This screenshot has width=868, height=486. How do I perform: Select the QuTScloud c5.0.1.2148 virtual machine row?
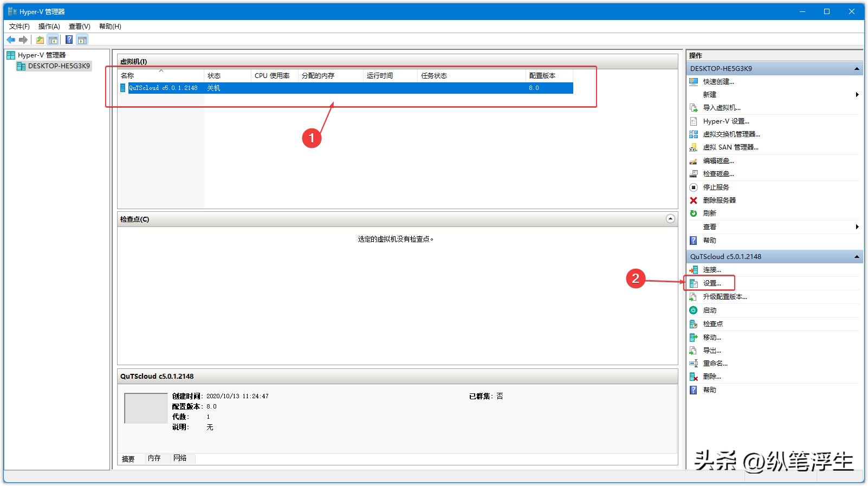[x=346, y=88]
